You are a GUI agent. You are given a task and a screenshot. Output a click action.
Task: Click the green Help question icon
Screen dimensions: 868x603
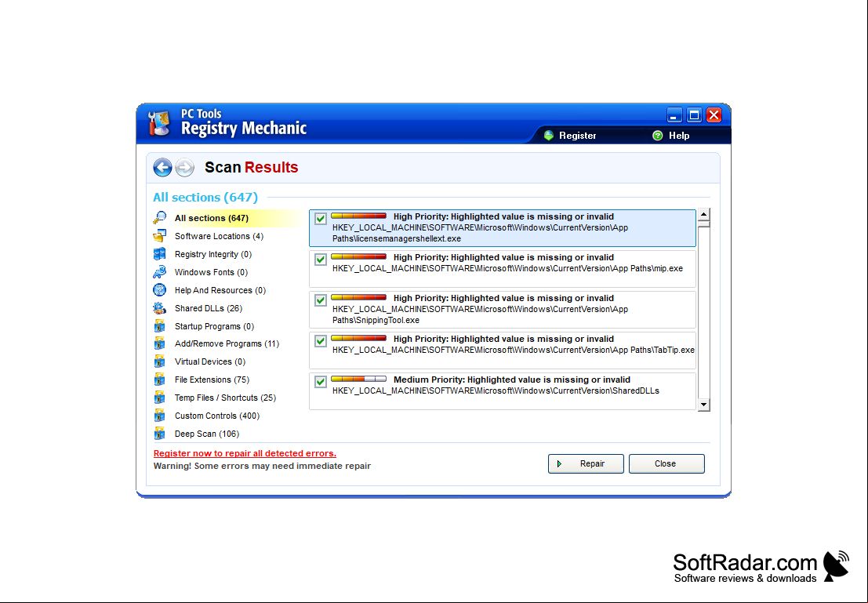[658, 136]
